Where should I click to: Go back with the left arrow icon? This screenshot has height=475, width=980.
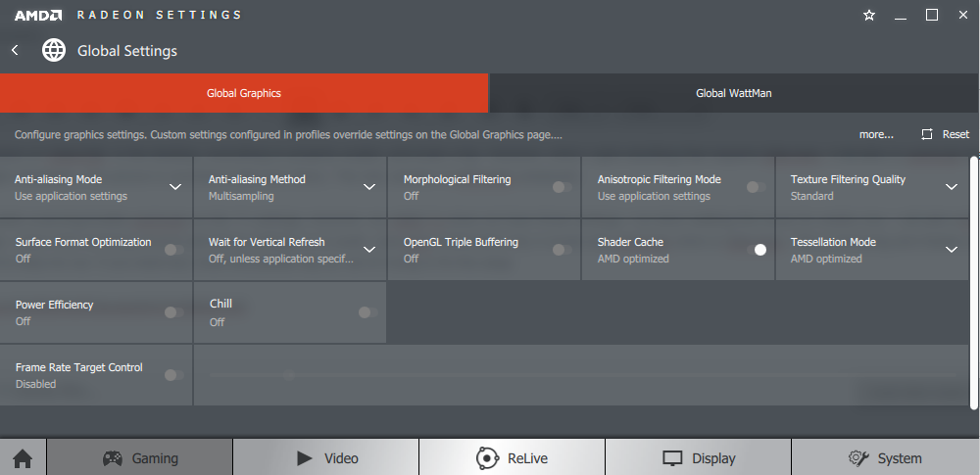point(15,50)
